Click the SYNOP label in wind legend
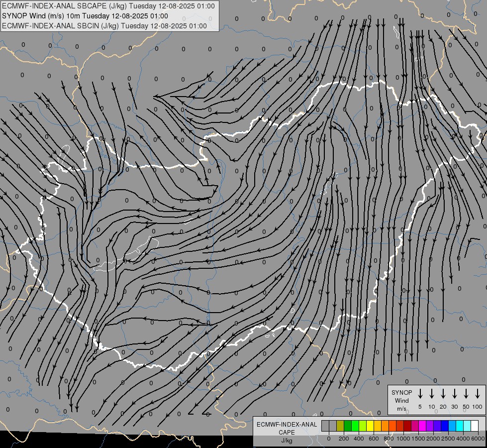Image resolution: width=487 pixels, height=448 pixels. click(x=401, y=392)
